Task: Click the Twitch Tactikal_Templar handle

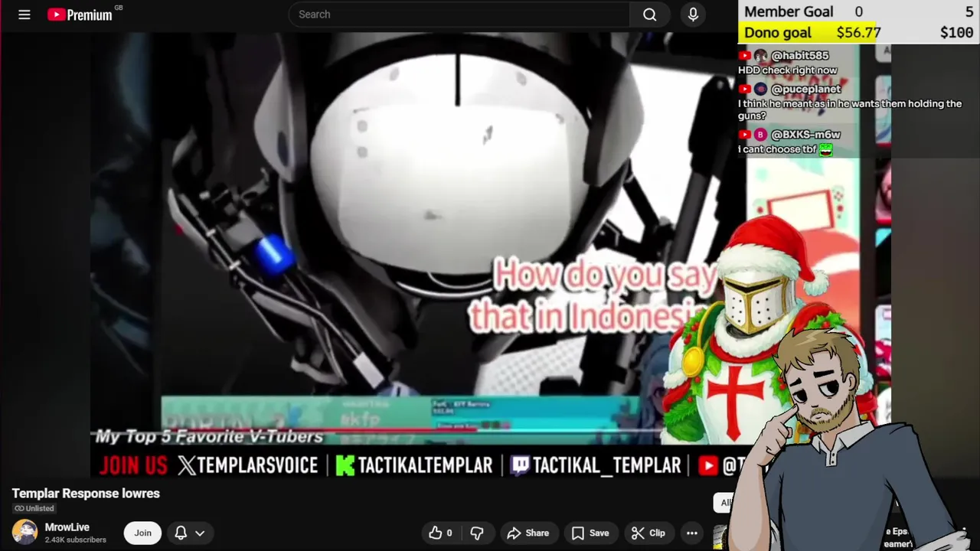Action: [x=596, y=465]
